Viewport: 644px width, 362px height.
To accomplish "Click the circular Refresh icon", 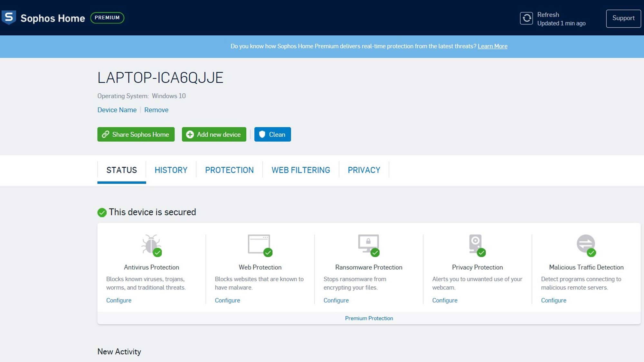I will (x=526, y=18).
